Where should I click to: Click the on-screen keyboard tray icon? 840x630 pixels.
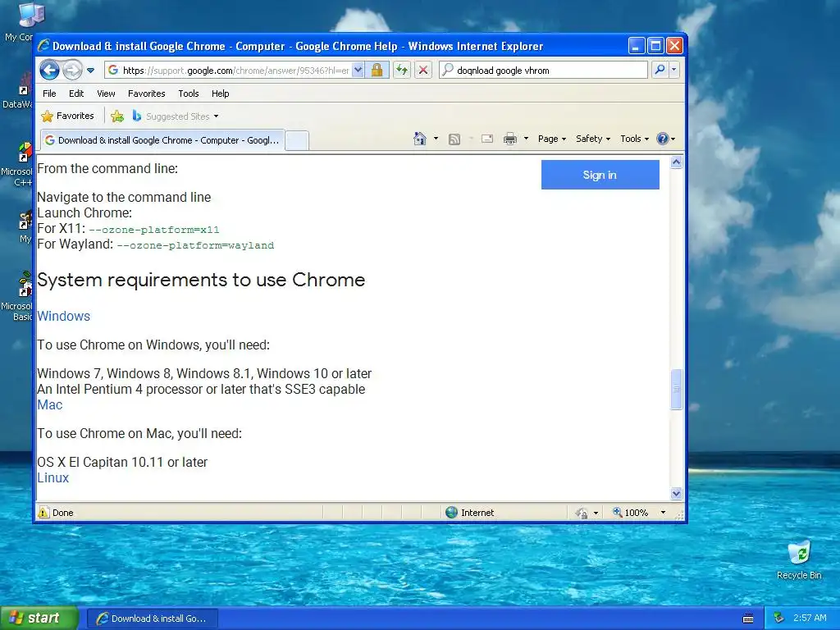748,619
